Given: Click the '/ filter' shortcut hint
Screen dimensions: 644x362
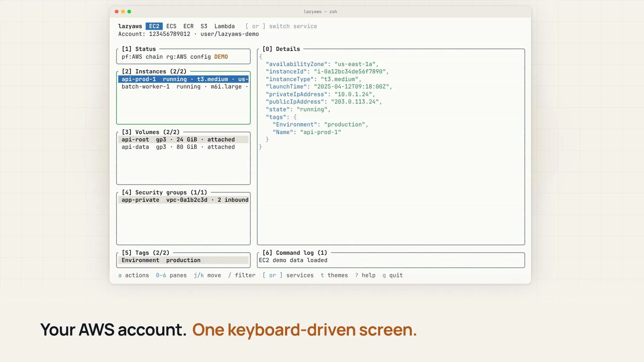Looking at the screenshot, I should pos(241,275).
